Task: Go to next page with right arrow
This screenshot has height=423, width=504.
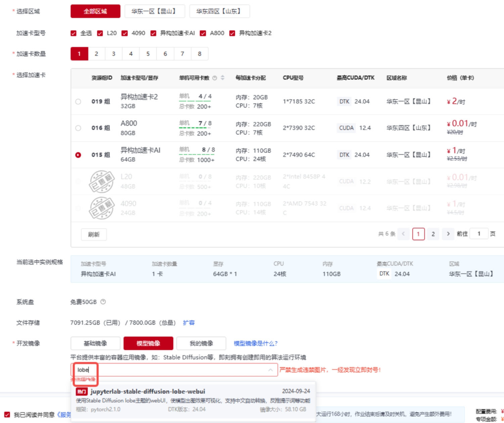Action: point(448,234)
